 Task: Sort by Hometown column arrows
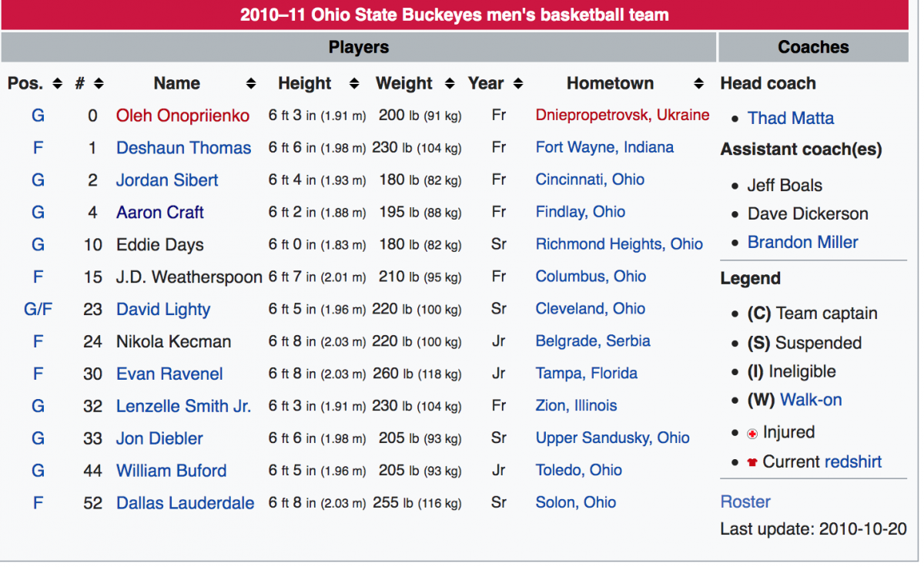coord(698,84)
